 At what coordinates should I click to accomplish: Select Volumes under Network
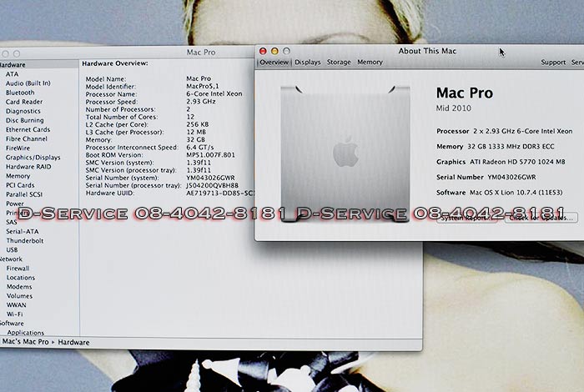tap(19, 296)
